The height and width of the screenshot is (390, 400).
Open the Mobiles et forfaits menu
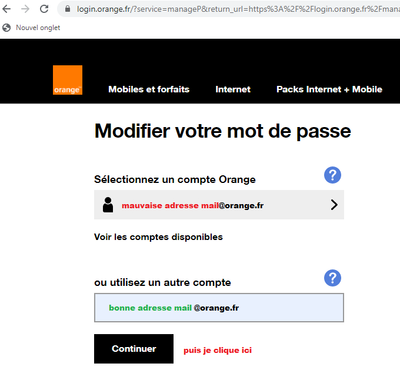point(149,89)
